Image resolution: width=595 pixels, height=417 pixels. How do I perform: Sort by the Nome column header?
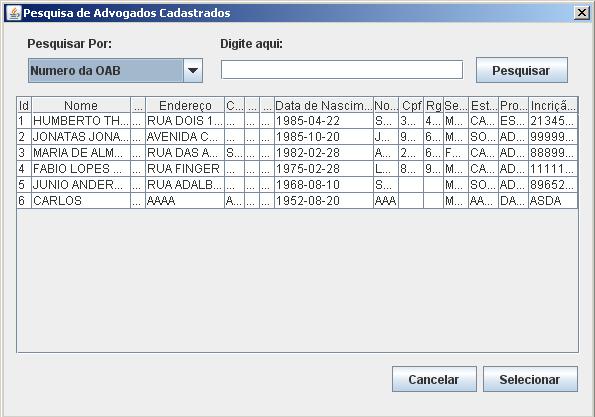[81, 105]
